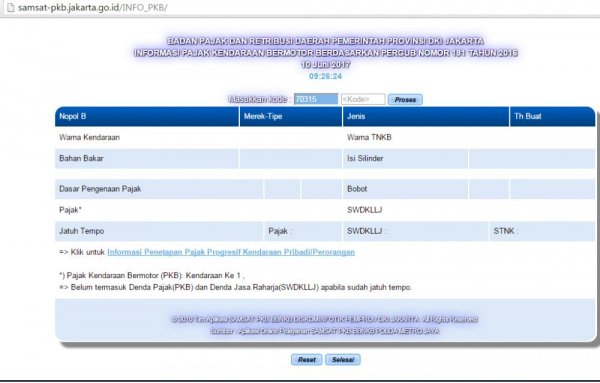The height and width of the screenshot is (383, 600).
Task: Click the 'SWDKLLJ :' cell in Jatuh Tempo row
Action: pyautogui.click(x=416, y=231)
